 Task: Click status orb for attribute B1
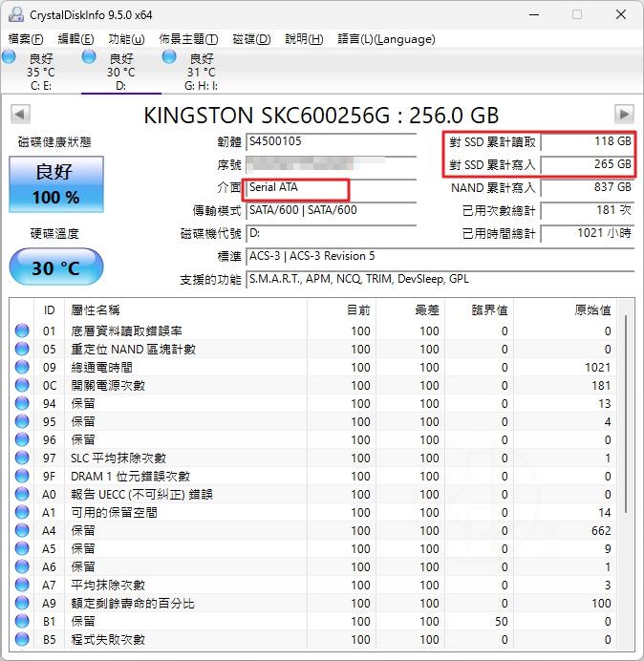22,621
